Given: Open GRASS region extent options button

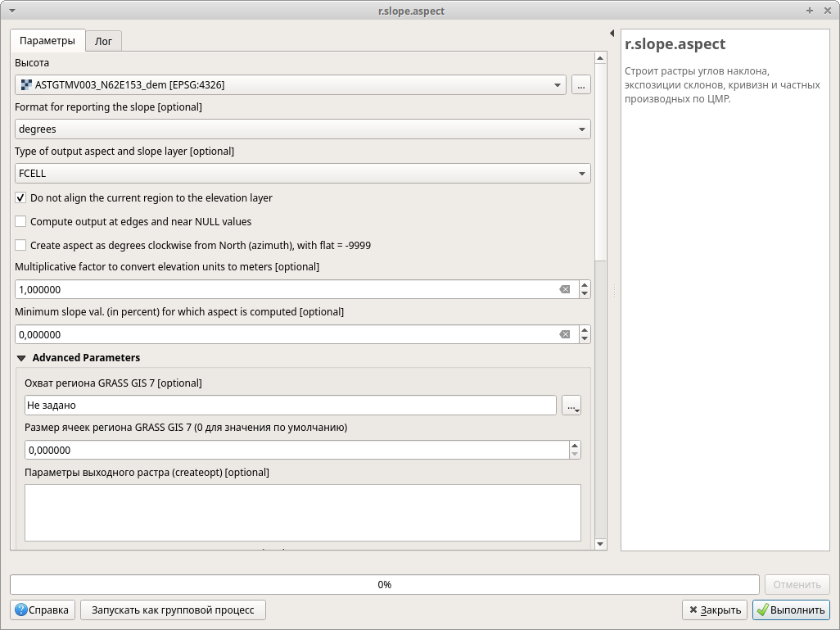Looking at the screenshot, I should [571, 405].
